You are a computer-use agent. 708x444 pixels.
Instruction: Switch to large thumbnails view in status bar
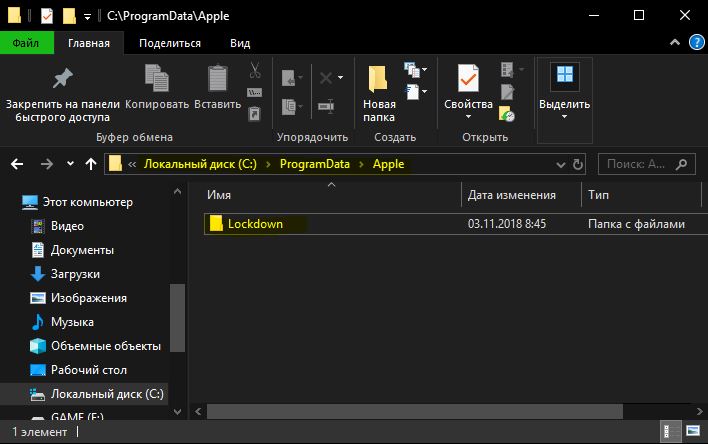(693, 431)
